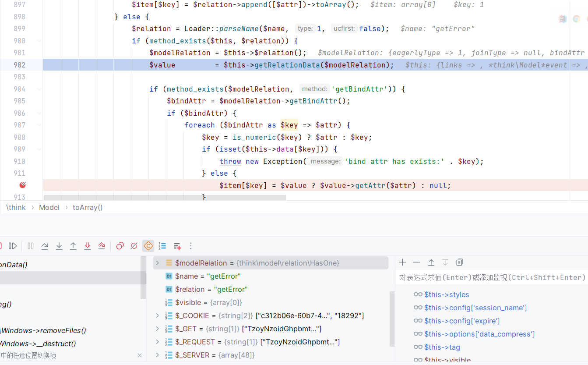Select the $this->config['session_name'] watch
Image resolution: width=588 pixels, height=365 pixels.
click(x=475, y=308)
